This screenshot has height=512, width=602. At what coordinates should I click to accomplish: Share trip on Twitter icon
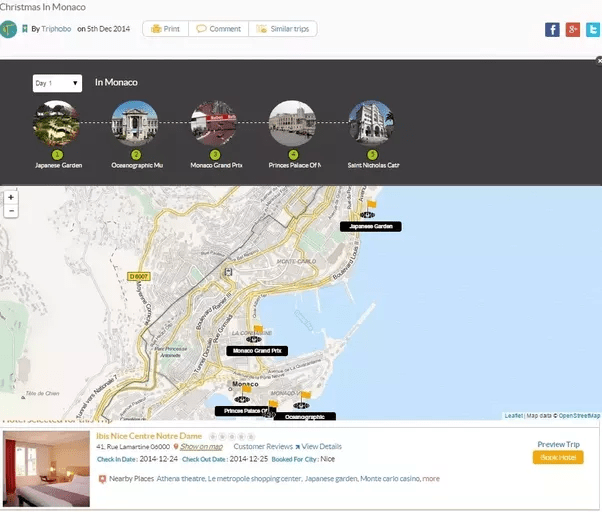coord(593,30)
